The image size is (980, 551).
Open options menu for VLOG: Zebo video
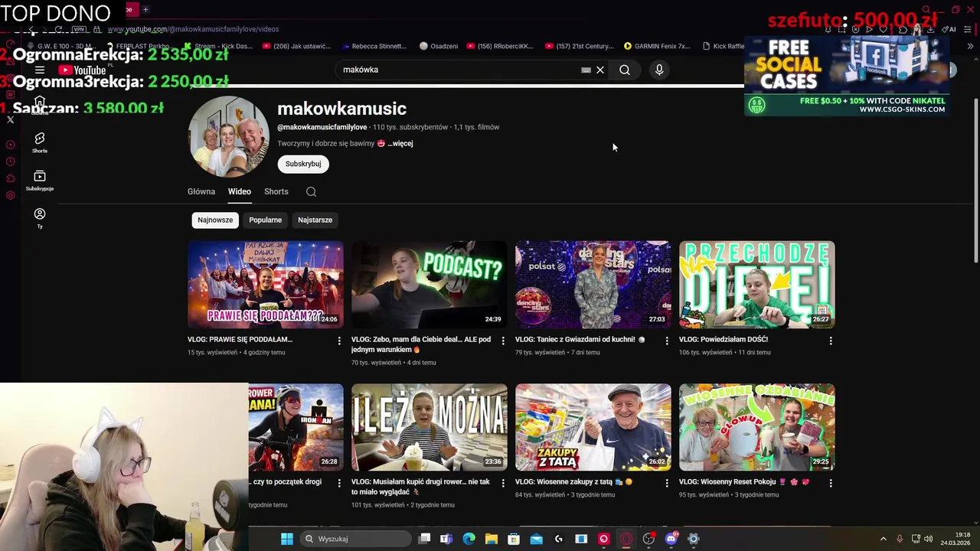coord(503,341)
